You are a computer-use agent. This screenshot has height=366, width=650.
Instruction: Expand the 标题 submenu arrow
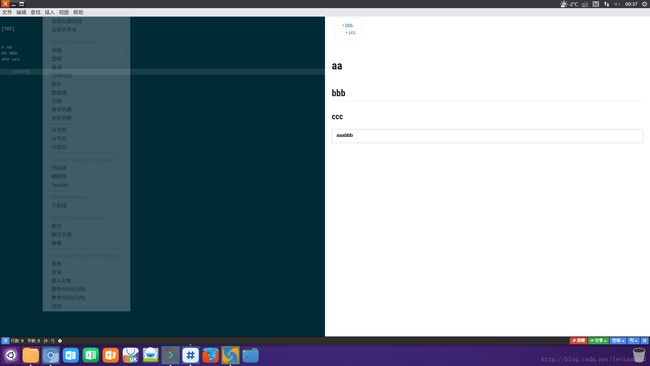(x=126, y=50)
